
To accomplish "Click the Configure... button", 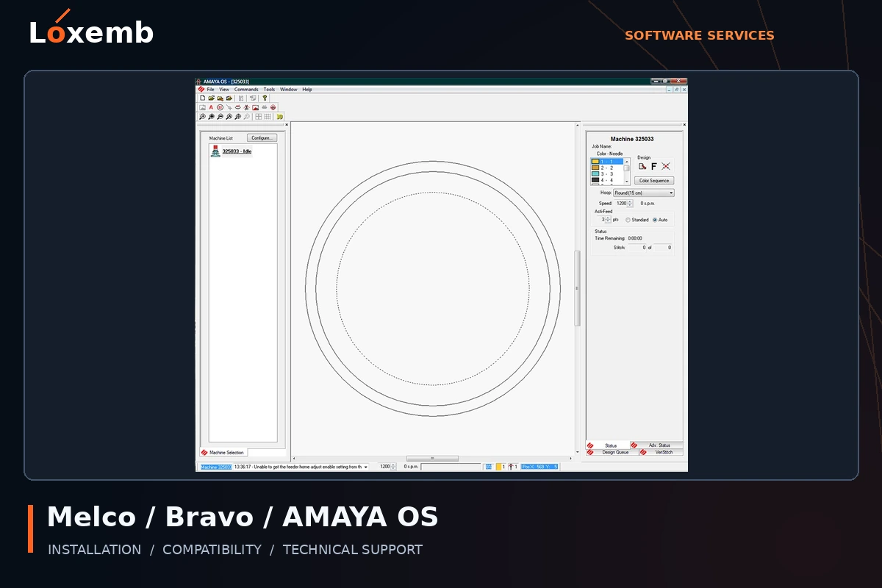I will (262, 137).
